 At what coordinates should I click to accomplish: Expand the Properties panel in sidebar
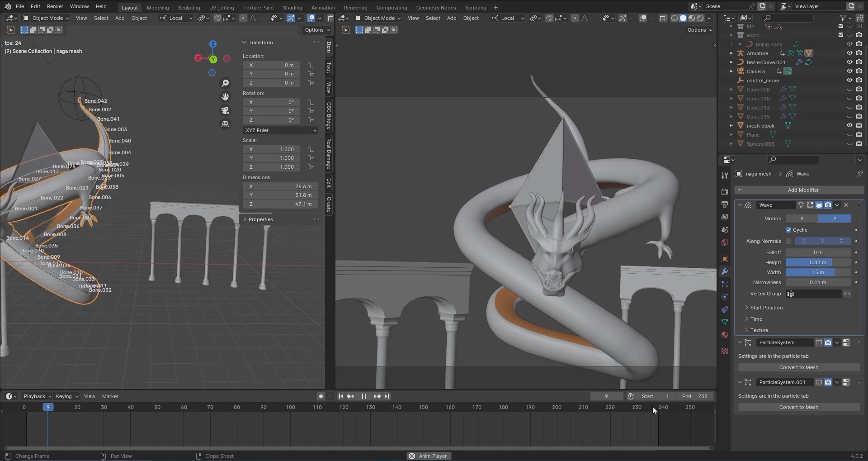coord(260,219)
